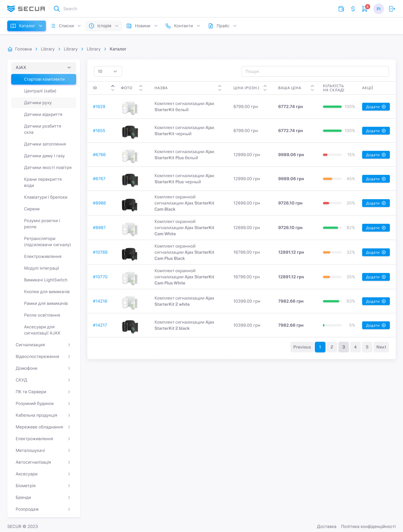Screen dimensions: 403x532
Task: Click stock level bar for product #6766
Action: [332, 155]
